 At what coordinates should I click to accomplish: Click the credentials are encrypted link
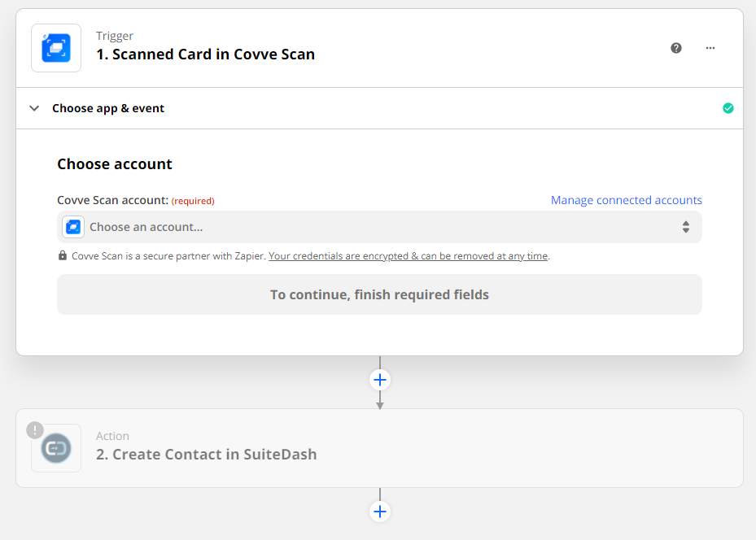pyautogui.click(x=408, y=255)
